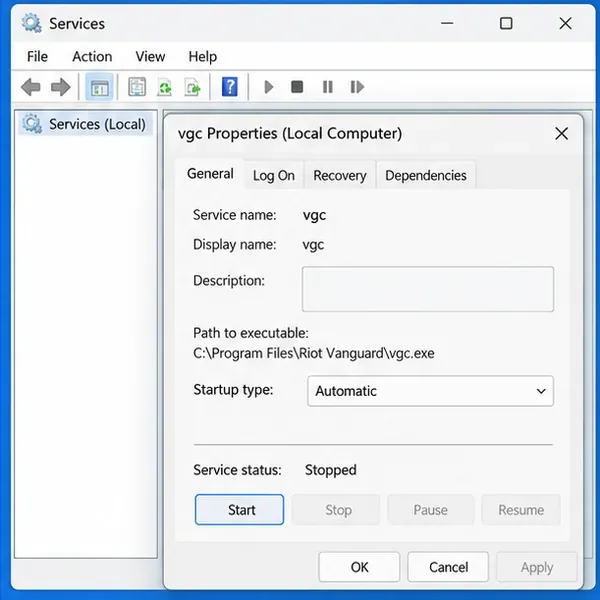Screen dimensions: 600x600
Task: Close the vgc Properties dialog
Action: (561, 134)
